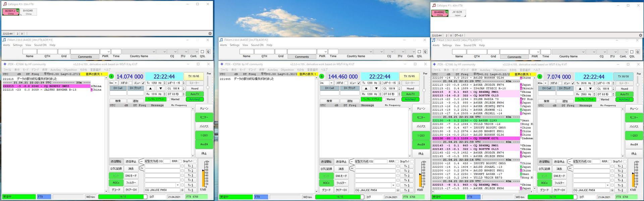This screenshot has width=644, height=201.
Task: Click down arrow button in JTDX IC7300
Action: point(590,89)
